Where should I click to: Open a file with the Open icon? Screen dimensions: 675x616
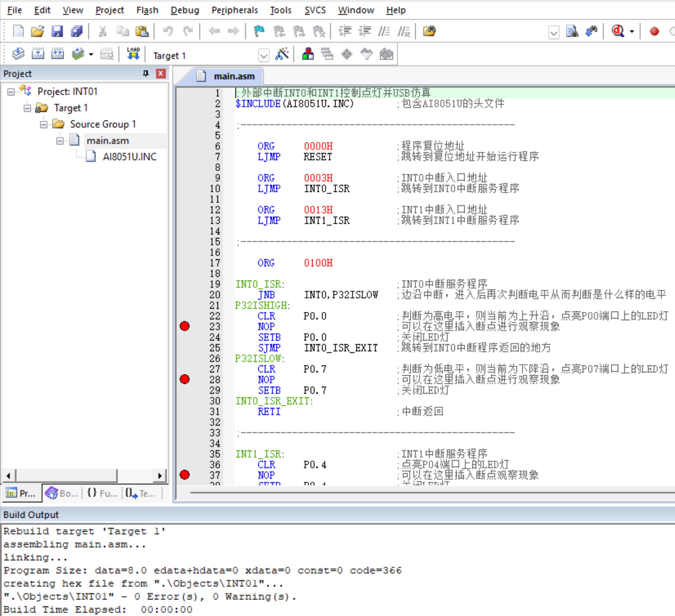(x=38, y=31)
